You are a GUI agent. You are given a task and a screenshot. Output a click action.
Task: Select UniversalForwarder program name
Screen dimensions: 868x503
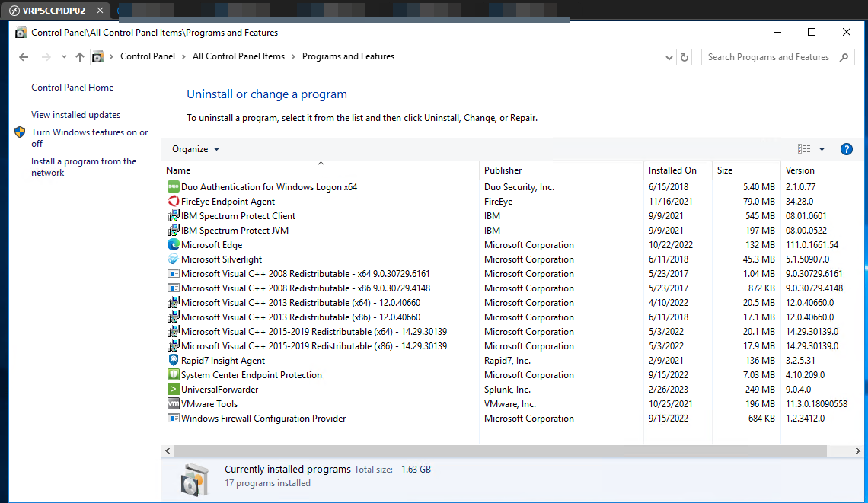coord(220,389)
